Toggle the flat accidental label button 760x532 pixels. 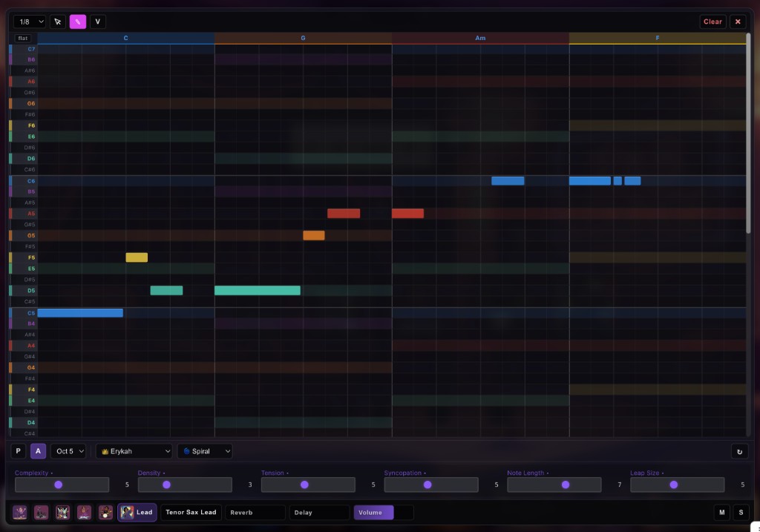23,39
